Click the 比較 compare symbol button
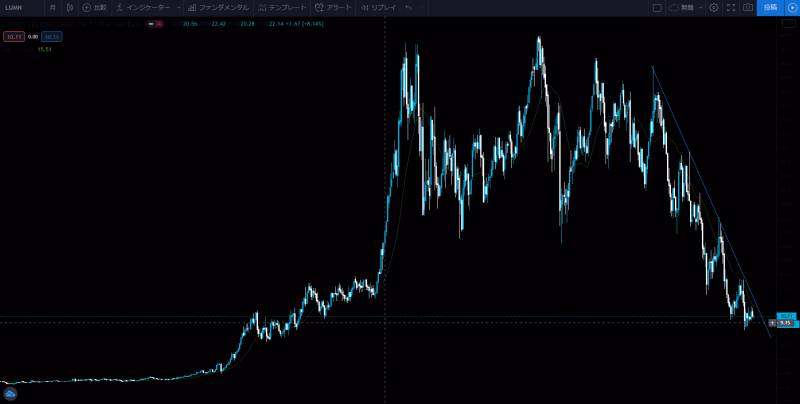 [94, 7]
